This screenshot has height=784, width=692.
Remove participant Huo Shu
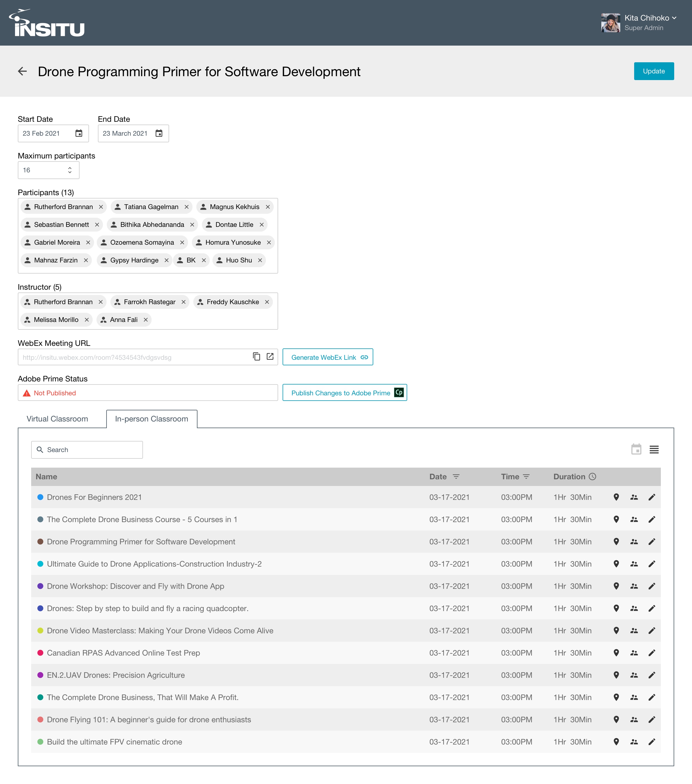pos(260,260)
